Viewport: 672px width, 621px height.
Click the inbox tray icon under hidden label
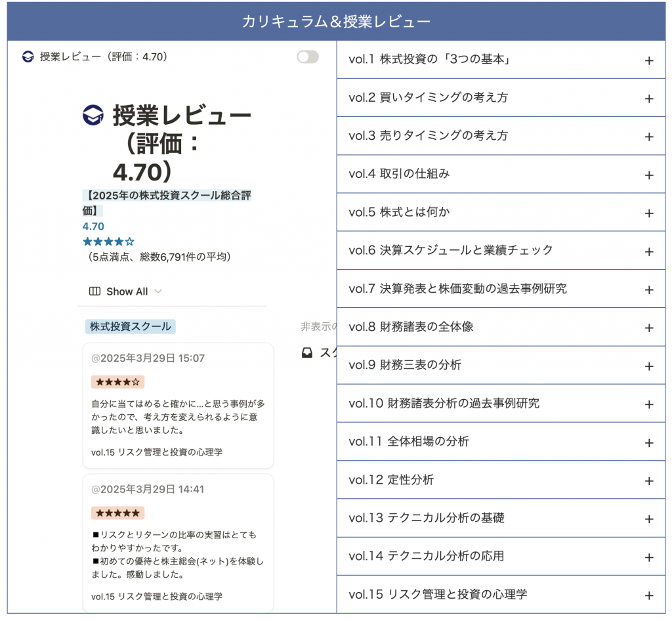click(x=306, y=353)
